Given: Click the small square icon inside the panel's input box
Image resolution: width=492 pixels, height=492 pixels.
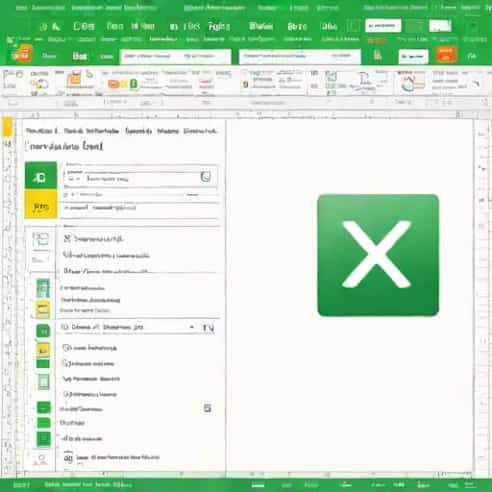Looking at the screenshot, I should (x=206, y=177).
